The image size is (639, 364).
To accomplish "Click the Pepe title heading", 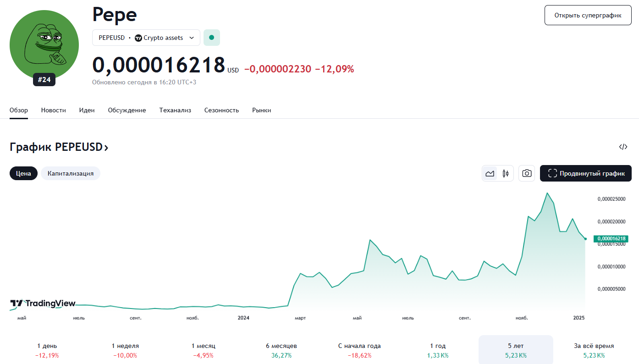I will 115,15.
